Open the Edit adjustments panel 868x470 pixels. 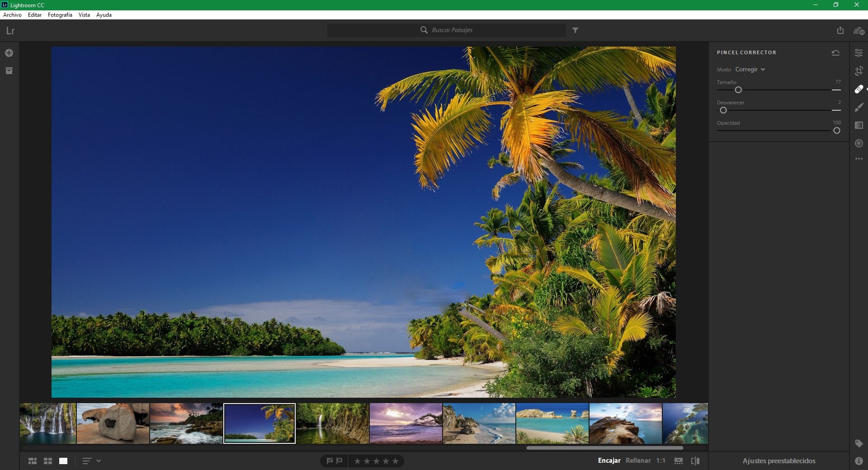(x=859, y=53)
